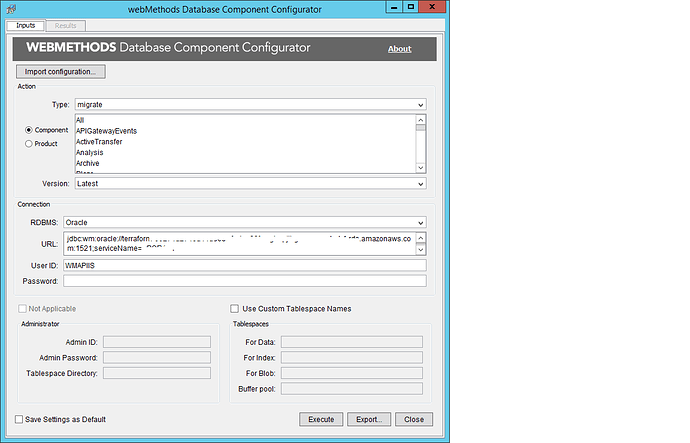Open the Version dropdown
Screen dimensions: 690x443
point(250,184)
